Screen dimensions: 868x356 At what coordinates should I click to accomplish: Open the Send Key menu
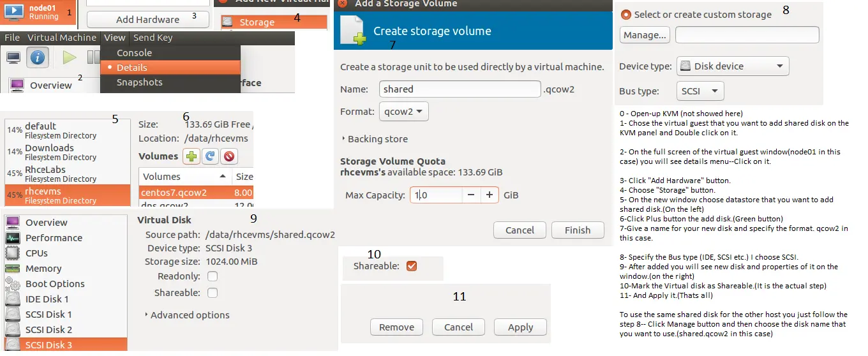(x=153, y=38)
